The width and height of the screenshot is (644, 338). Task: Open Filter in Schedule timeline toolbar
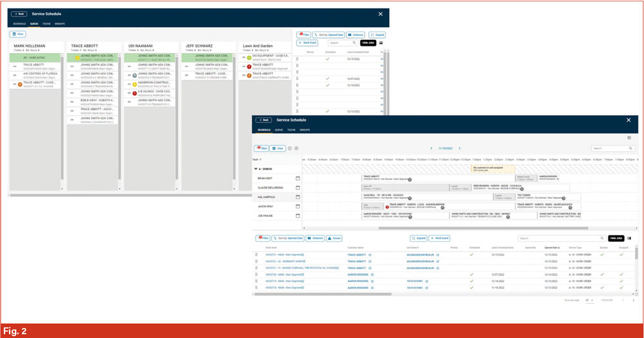(261, 148)
